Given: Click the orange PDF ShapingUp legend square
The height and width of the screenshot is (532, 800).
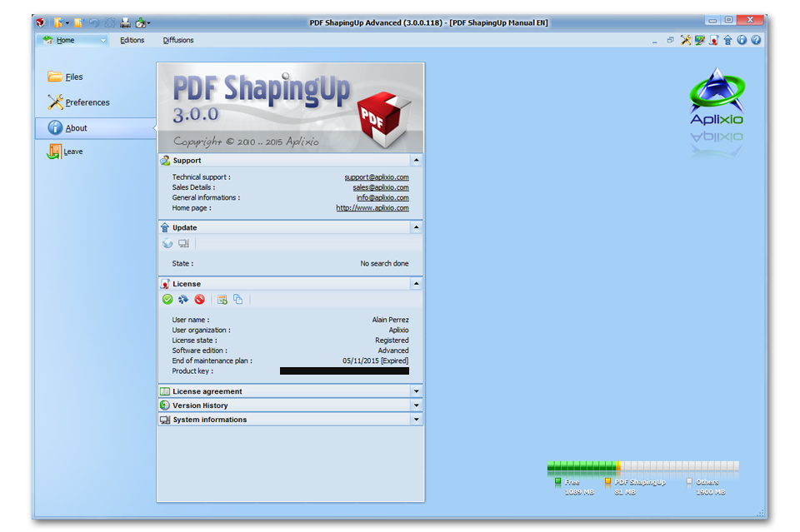Looking at the screenshot, I should point(607,481).
